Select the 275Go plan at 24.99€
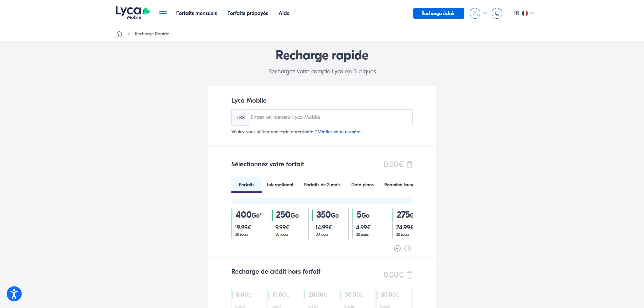Image resolution: width=644 pixels, height=308 pixels. coord(402,224)
